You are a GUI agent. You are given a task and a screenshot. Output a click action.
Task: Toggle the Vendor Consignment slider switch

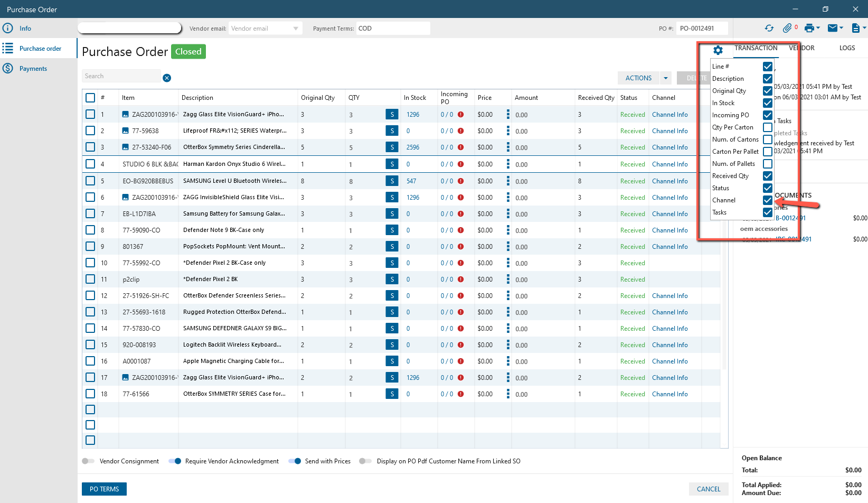point(88,461)
